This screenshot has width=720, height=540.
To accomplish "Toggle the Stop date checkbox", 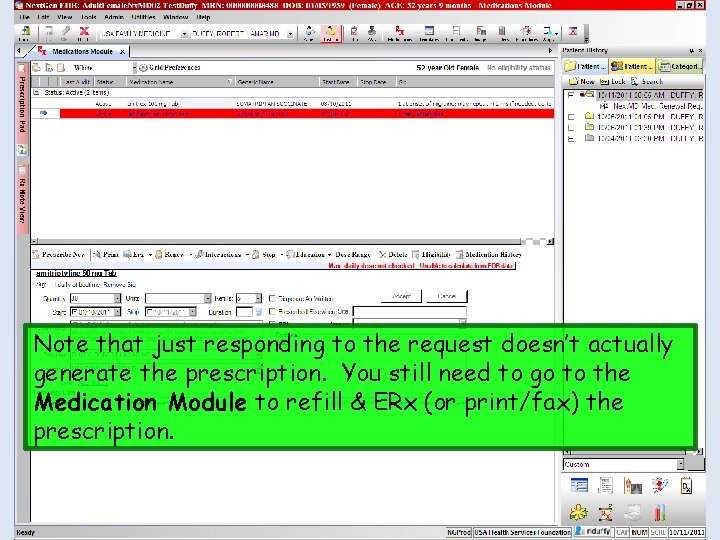I will pos(149,312).
